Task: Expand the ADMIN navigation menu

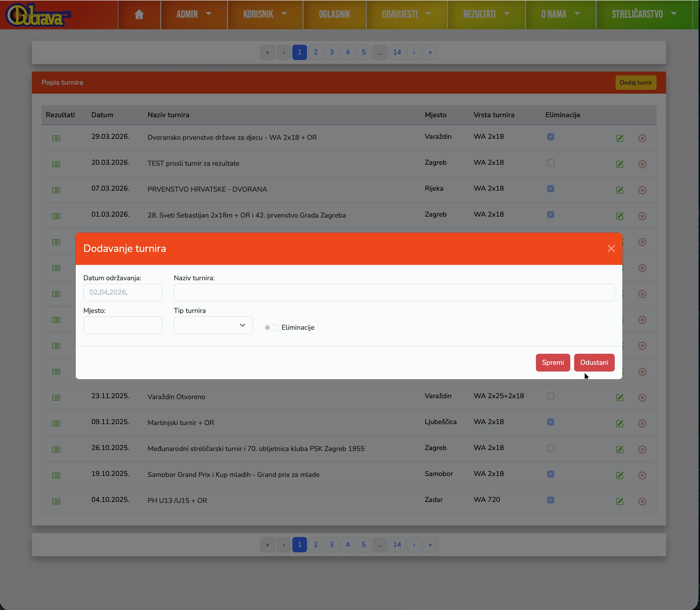Action: (x=194, y=14)
